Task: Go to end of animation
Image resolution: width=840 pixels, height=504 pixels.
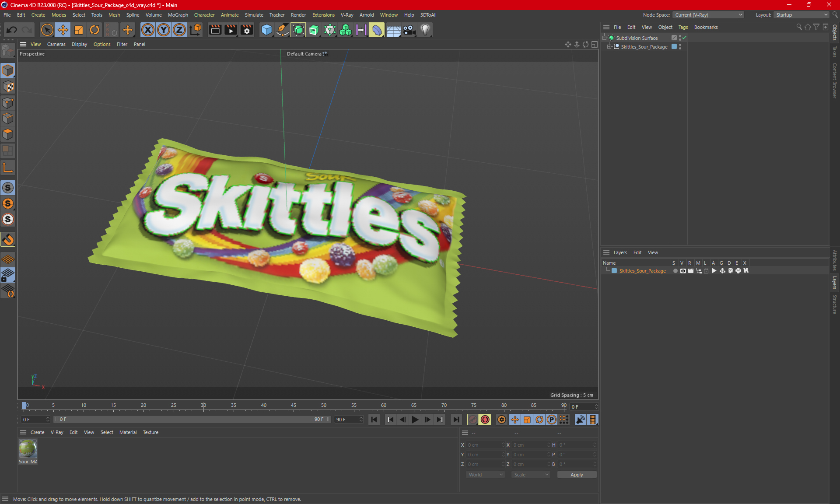Action: [x=456, y=420]
